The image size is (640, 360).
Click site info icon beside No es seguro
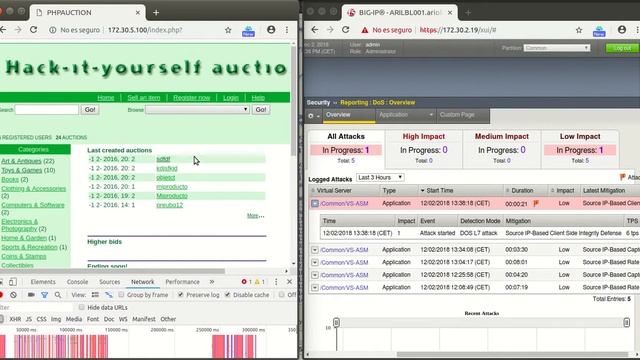tap(53, 30)
